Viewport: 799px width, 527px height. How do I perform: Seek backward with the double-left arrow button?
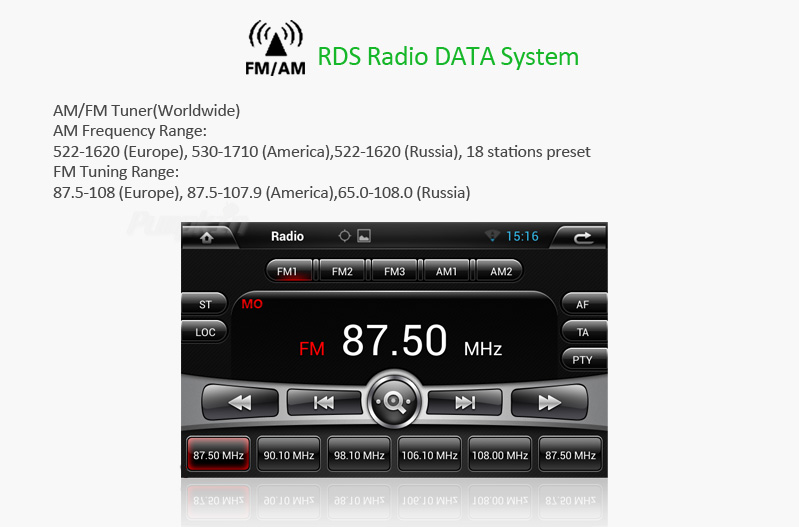point(240,402)
